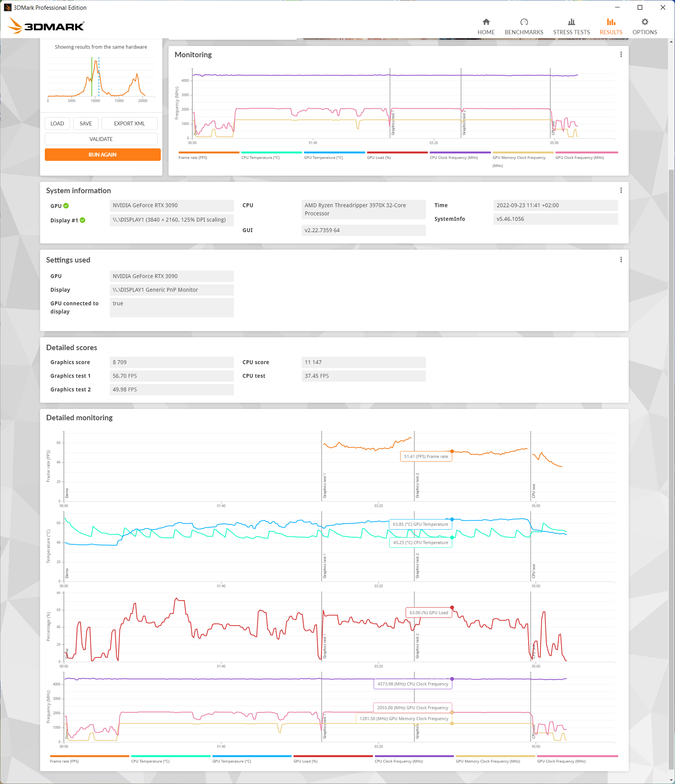Click the GPU green check icon

pos(66,206)
